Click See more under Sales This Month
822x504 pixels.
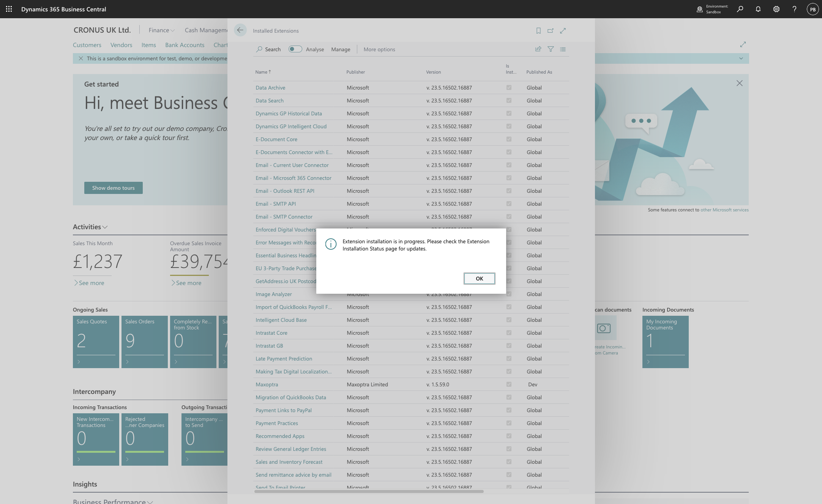tap(89, 283)
